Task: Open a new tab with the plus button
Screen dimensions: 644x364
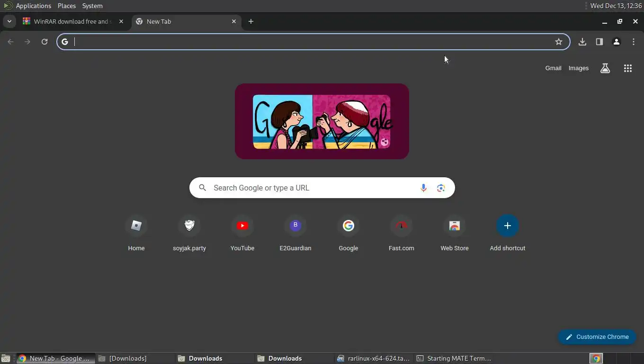Action: (x=251, y=21)
